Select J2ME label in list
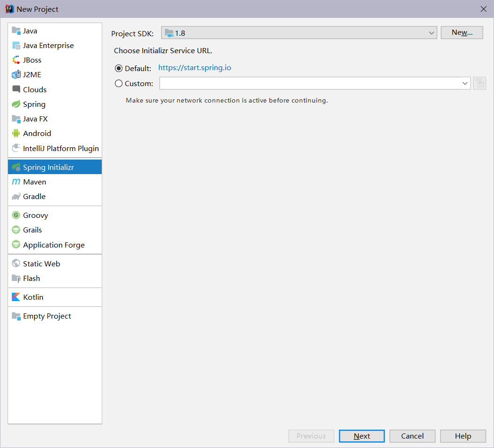The image size is (494, 448). point(32,75)
